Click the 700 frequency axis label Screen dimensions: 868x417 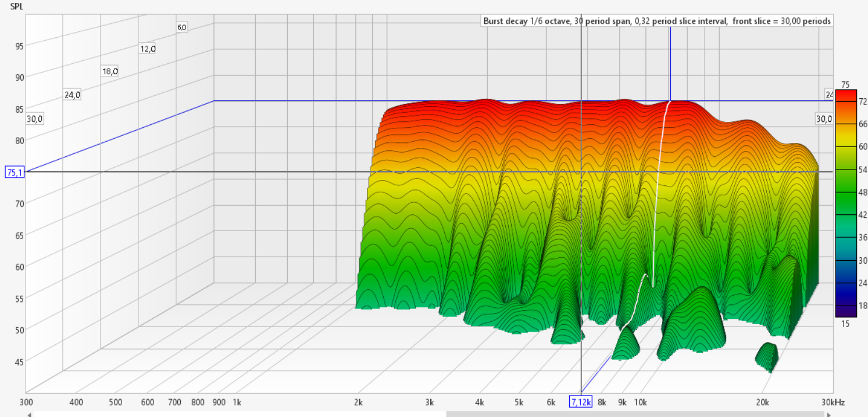175,402
